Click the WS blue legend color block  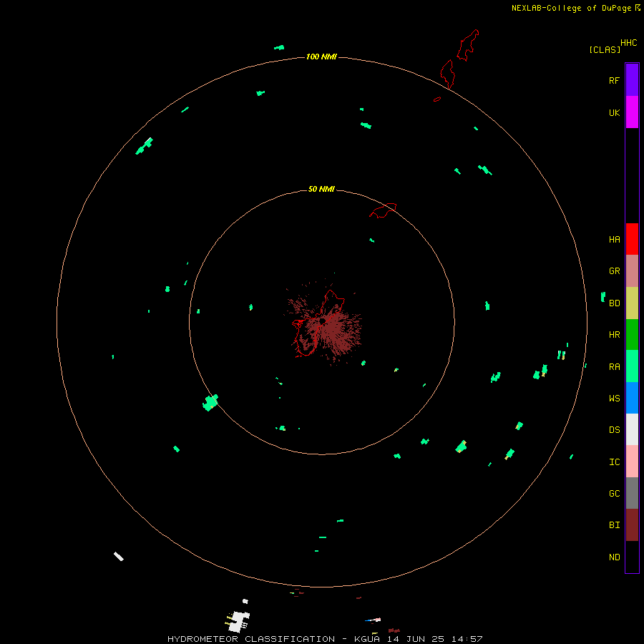pos(632,398)
